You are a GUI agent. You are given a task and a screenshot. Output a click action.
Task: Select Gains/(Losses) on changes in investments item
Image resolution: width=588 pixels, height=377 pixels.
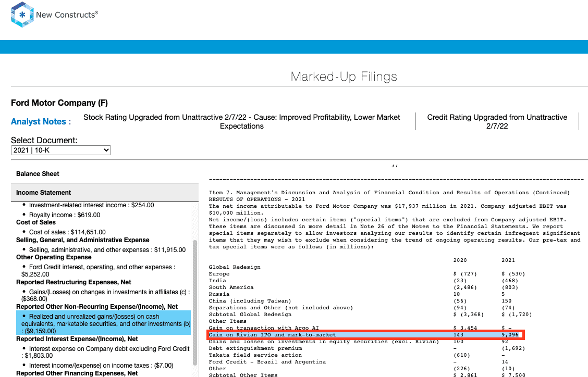pyautogui.click(x=106, y=295)
